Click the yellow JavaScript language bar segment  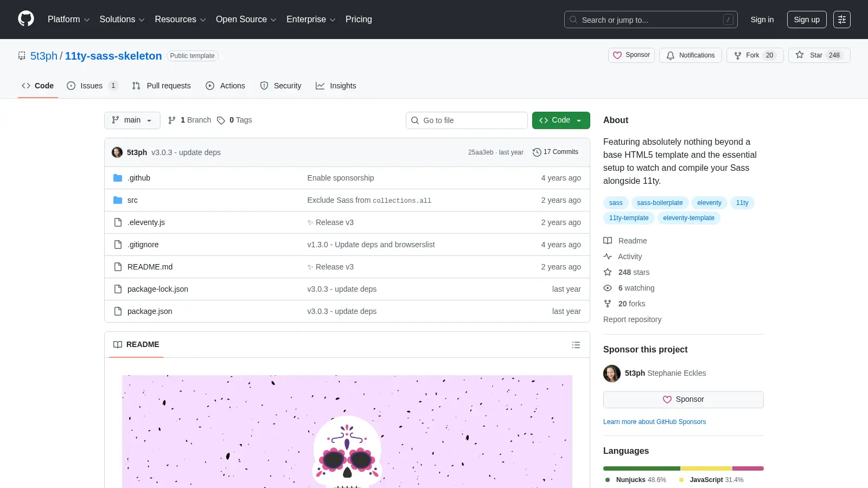pos(706,468)
